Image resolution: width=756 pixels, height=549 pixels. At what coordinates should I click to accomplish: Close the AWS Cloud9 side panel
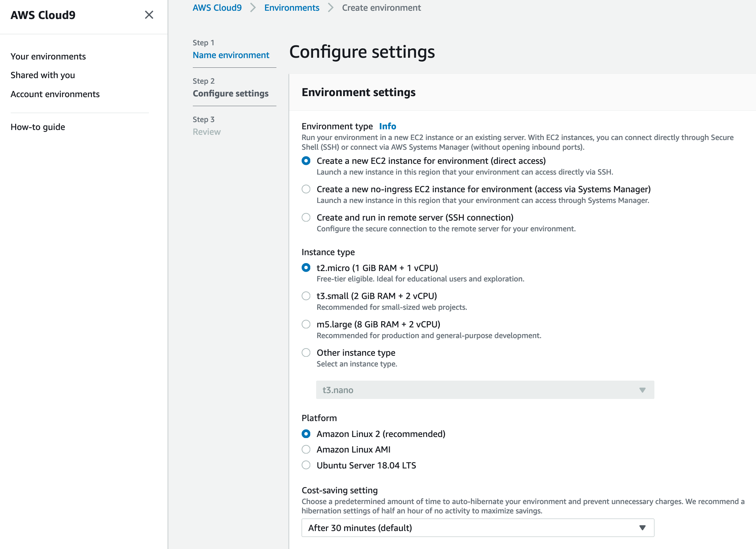tap(149, 15)
